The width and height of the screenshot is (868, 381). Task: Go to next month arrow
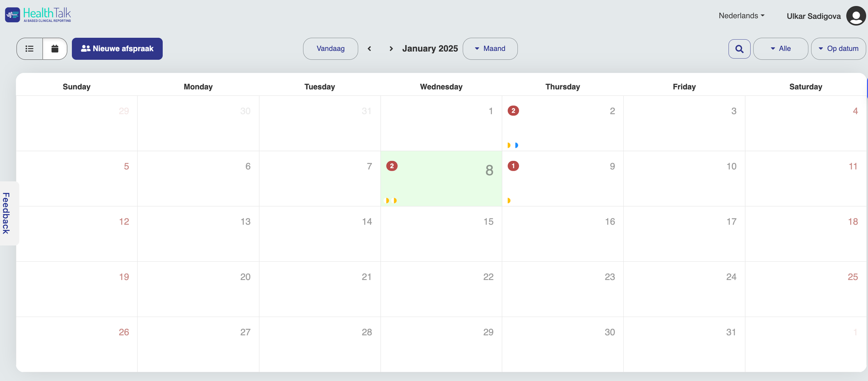pyautogui.click(x=391, y=49)
